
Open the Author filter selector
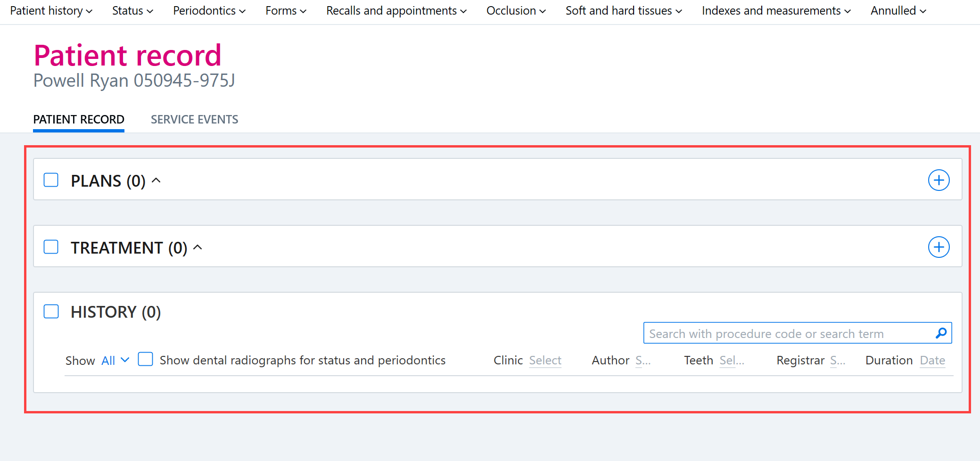(643, 361)
